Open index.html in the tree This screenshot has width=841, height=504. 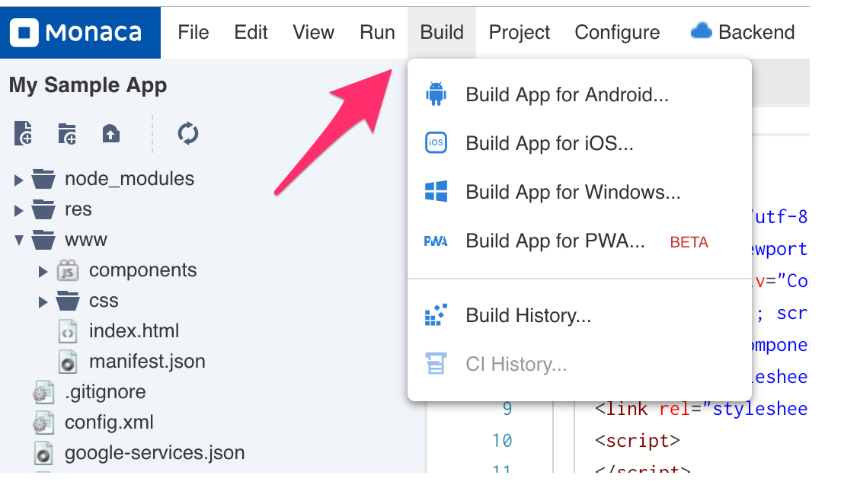pyautogui.click(x=134, y=331)
